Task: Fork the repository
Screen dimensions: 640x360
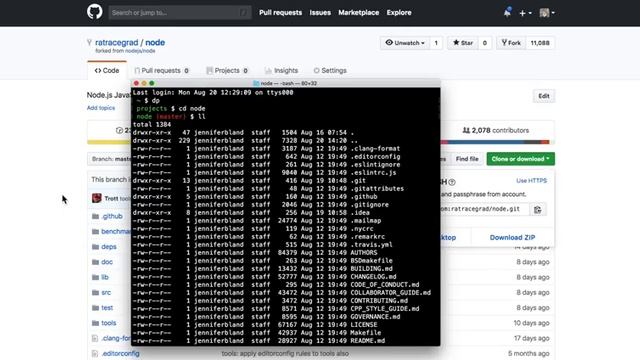Action: coord(511,43)
